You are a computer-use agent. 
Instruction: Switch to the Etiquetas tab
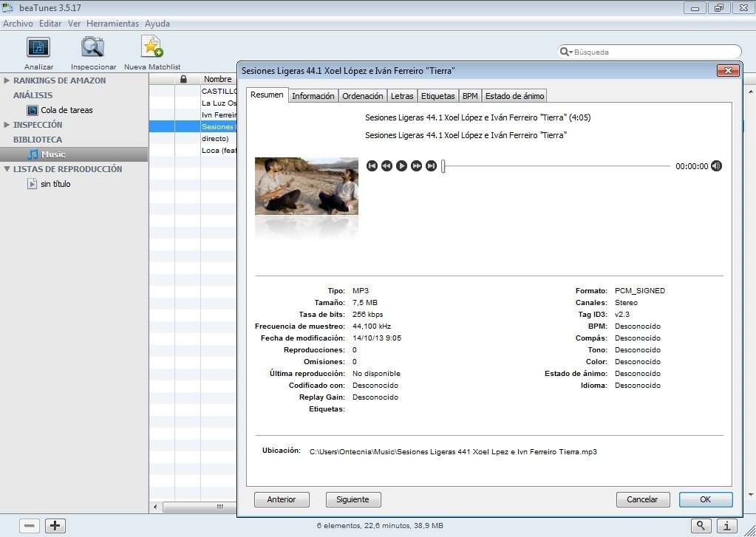(437, 96)
